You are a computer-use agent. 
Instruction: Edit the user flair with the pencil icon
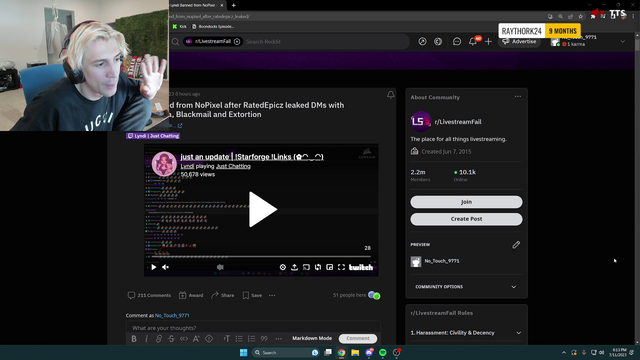click(516, 245)
